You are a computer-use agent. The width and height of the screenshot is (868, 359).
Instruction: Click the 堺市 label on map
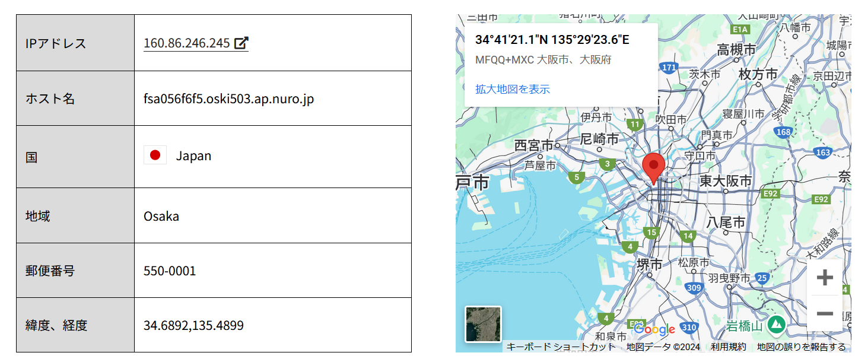(649, 263)
